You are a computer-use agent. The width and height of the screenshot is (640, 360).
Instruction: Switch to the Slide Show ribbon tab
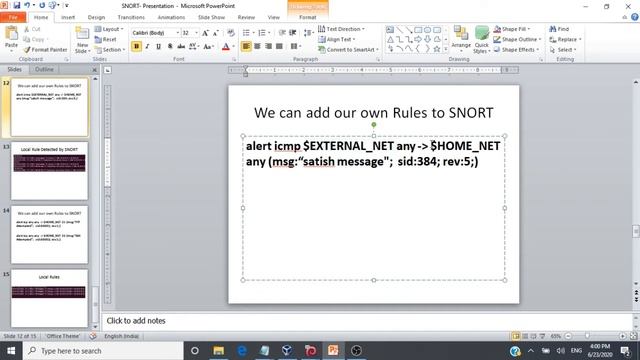[211, 17]
